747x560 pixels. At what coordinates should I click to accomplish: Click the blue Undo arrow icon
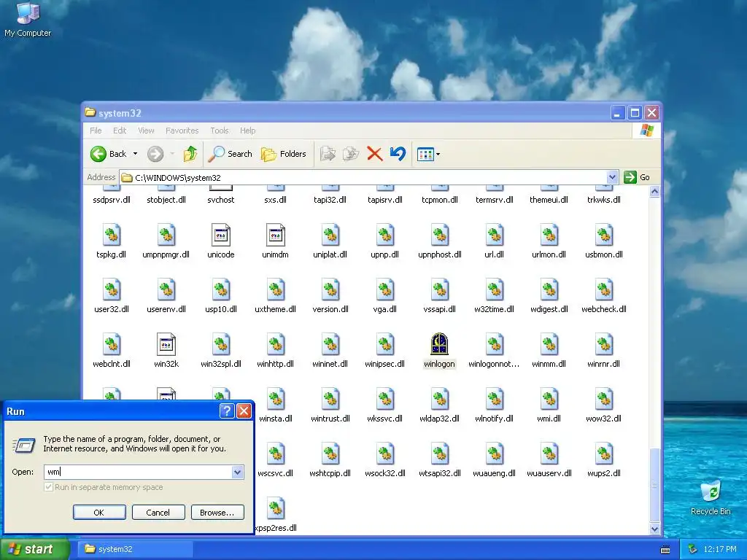point(398,154)
